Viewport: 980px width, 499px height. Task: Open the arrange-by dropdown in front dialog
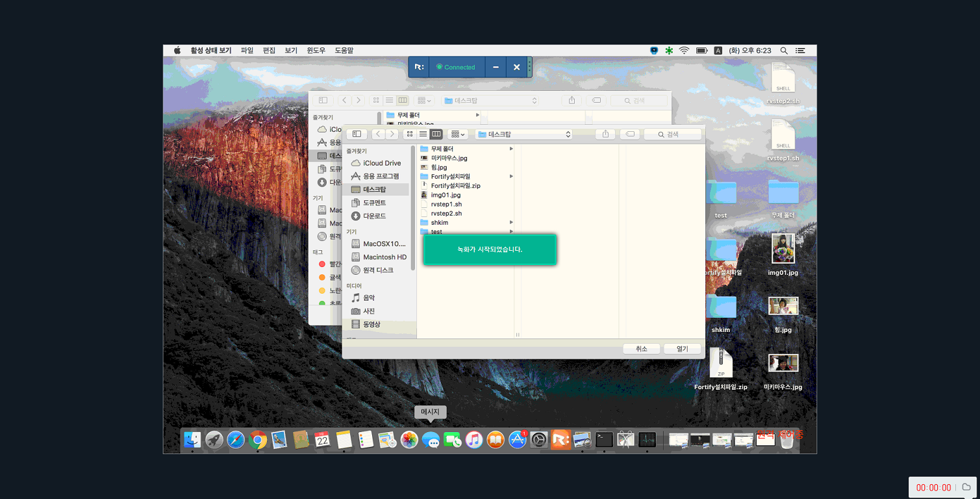pyautogui.click(x=458, y=134)
